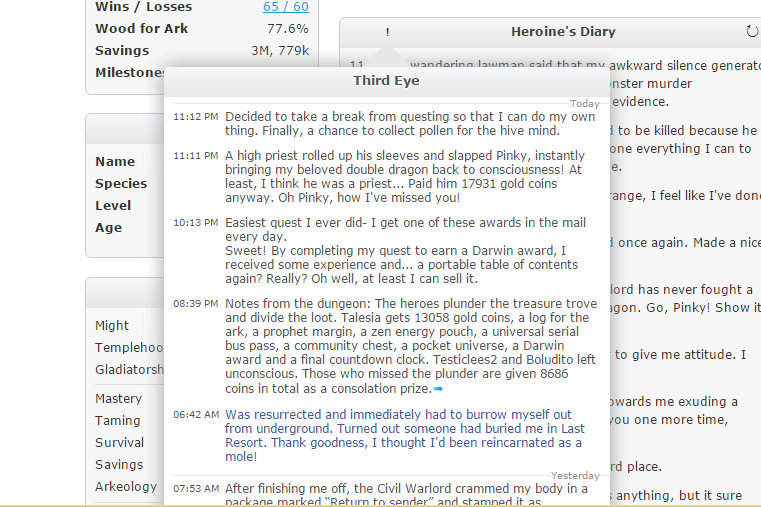Click the Might pantheon label
Image resolution: width=761 pixels, height=507 pixels.
tap(112, 325)
